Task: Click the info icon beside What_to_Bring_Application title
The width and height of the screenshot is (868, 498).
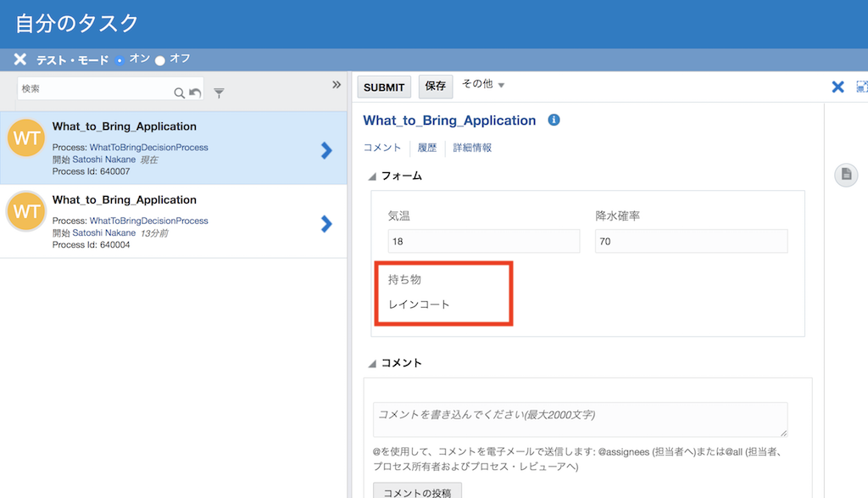Action: tap(554, 120)
